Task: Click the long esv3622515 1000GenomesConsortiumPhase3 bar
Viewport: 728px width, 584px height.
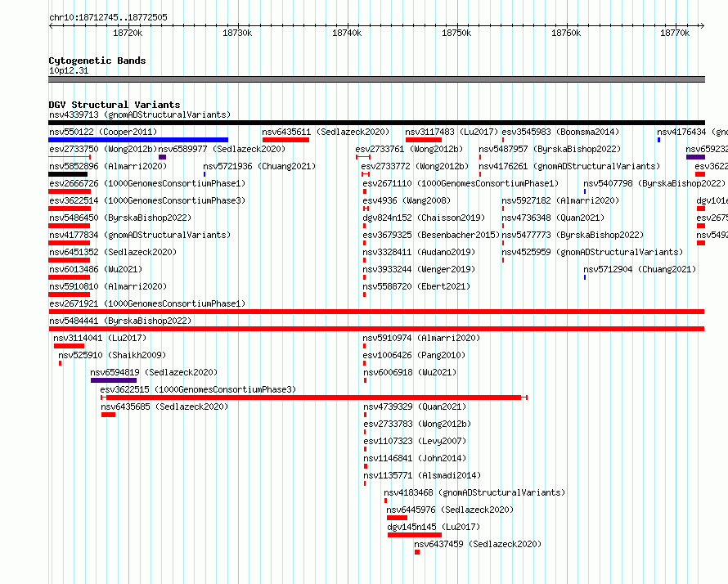Action: pos(314,398)
